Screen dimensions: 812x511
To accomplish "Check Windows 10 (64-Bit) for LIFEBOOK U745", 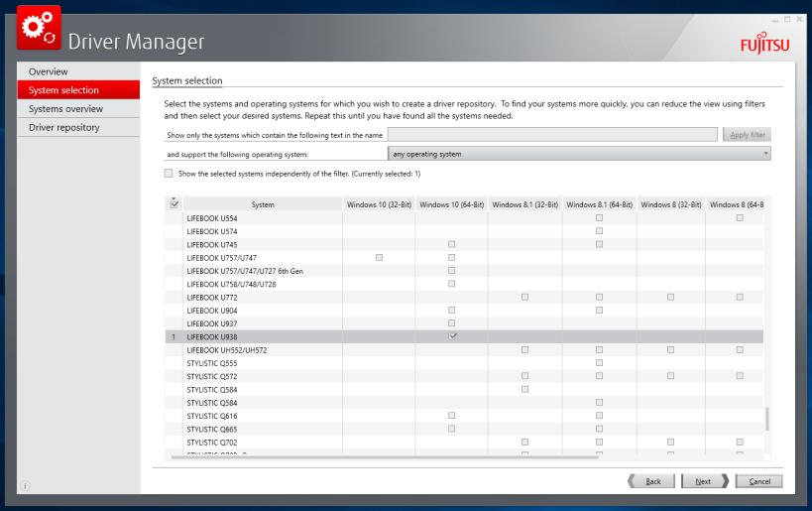I will coord(451,244).
